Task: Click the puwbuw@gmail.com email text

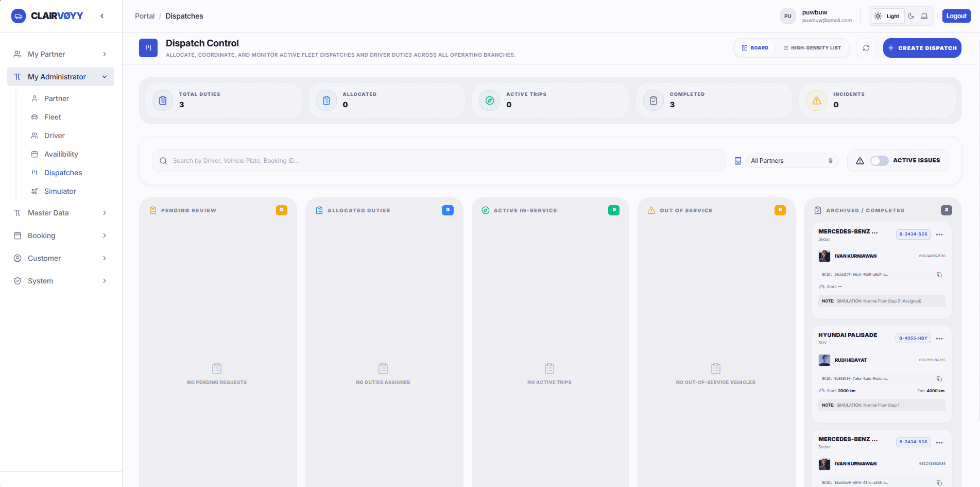Action: (827, 21)
